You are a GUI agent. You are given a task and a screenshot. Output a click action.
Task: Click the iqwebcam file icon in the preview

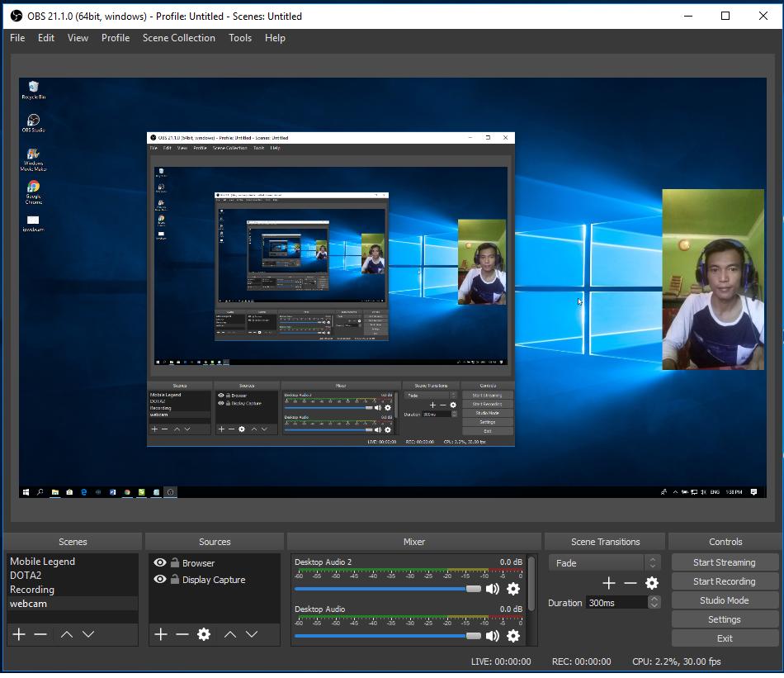33,223
